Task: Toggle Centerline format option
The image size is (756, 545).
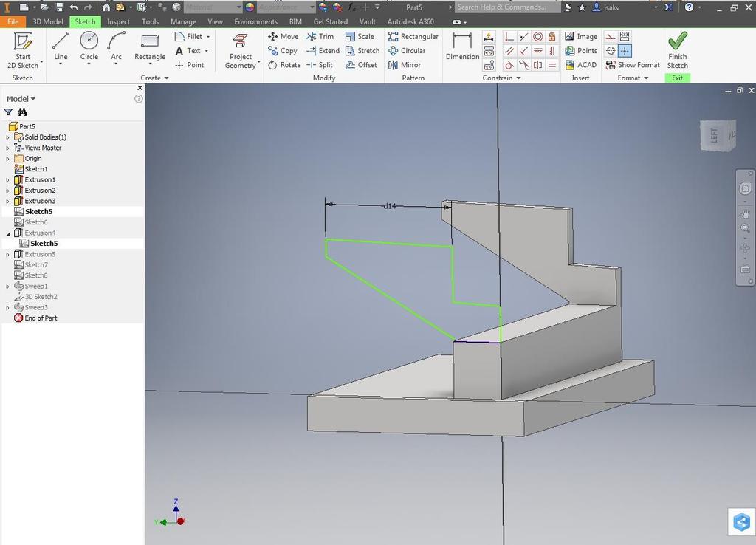Action: (x=611, y=51)
